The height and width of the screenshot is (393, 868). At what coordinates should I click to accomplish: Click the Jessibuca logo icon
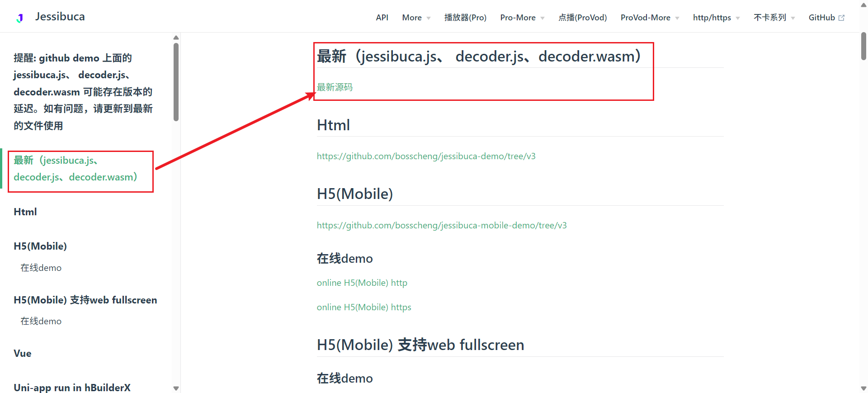(19, 18)
